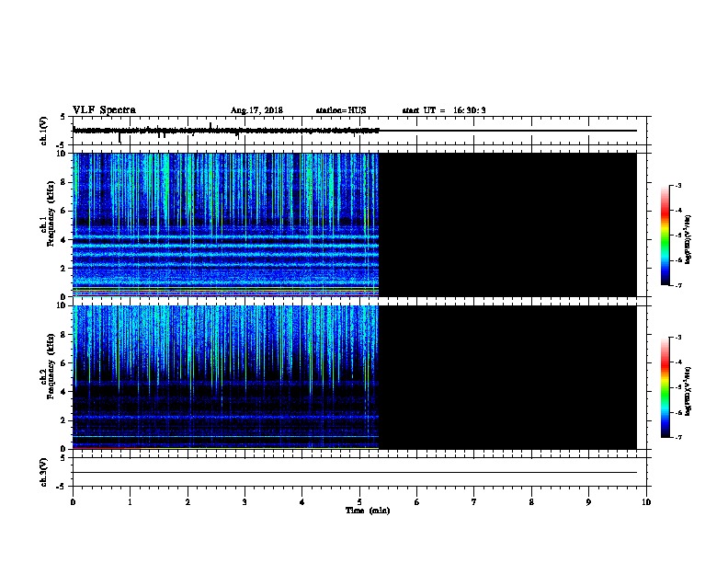Image resolution: width=728 pixels, height=563 pixels.
Task: Click the time axis tick label "6"
Action: [417, 501]
